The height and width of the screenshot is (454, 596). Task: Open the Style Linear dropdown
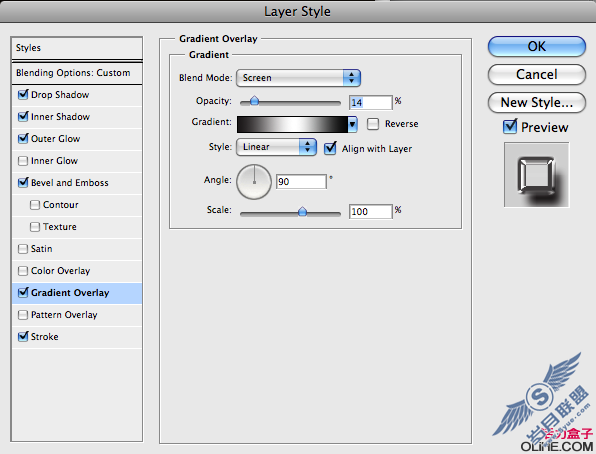[x=276, y=147]
